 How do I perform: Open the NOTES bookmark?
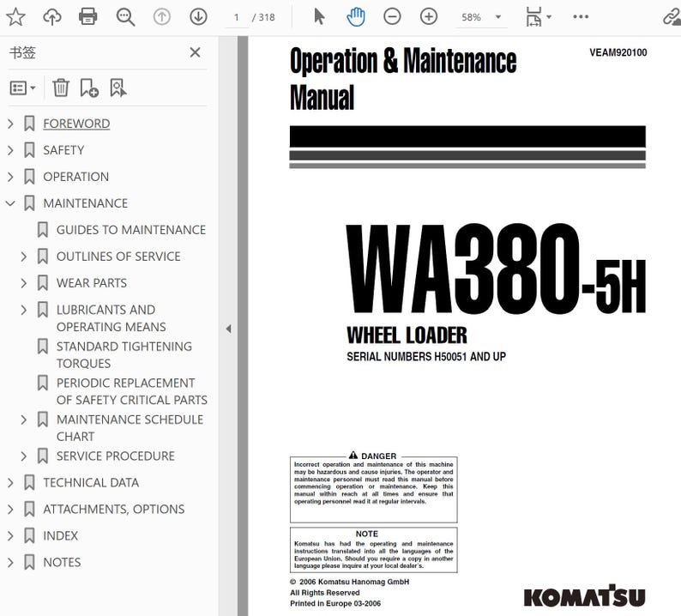[62, 562]
